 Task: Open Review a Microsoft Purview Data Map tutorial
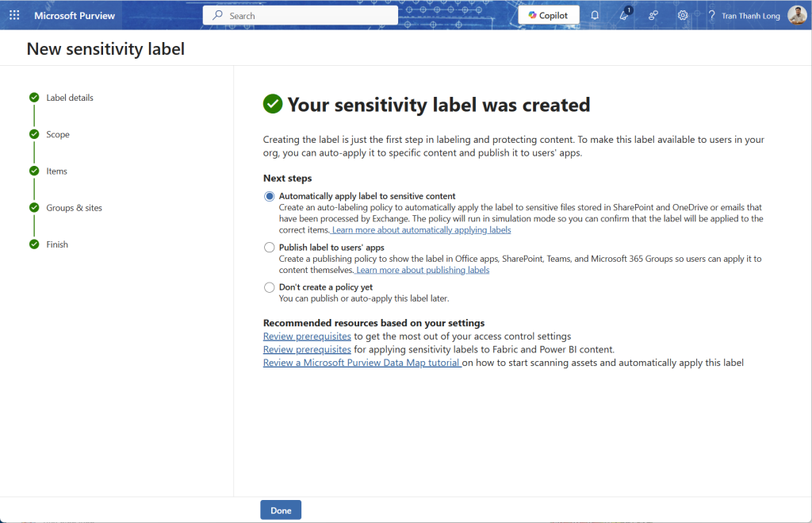click(x=362, y=363)
